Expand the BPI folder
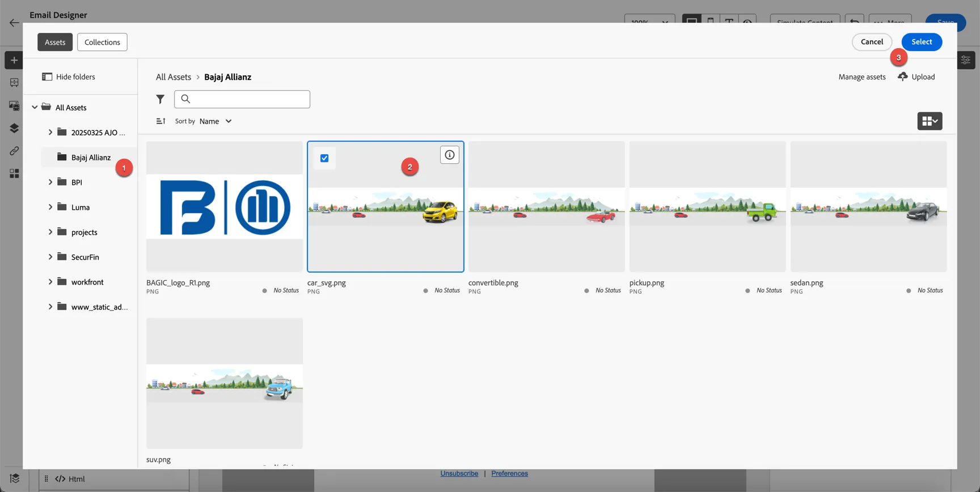The width and height of the screenshot is (980, 492). point(50,182)
